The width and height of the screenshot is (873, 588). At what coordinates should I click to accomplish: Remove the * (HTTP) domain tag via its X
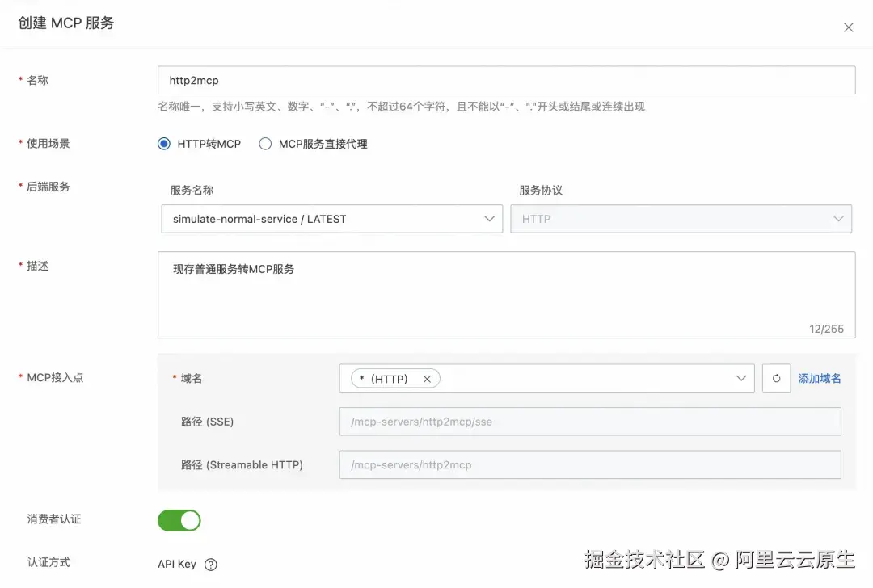(x=428, y=378)
